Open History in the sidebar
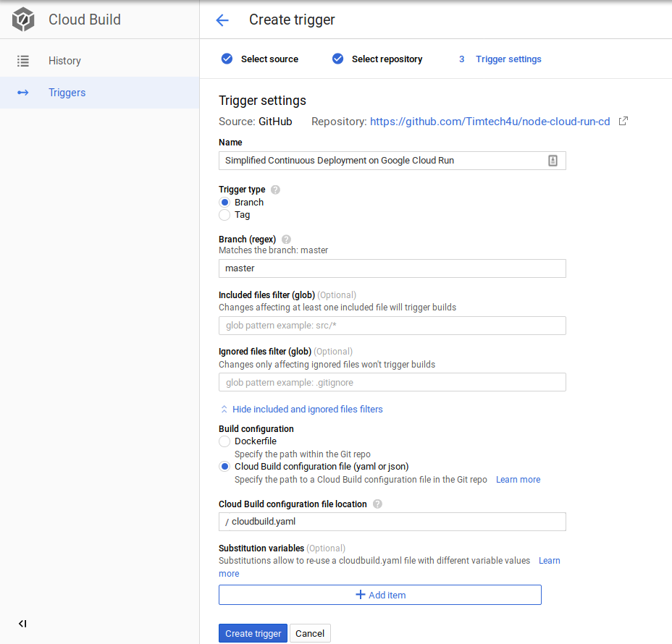 99,61
